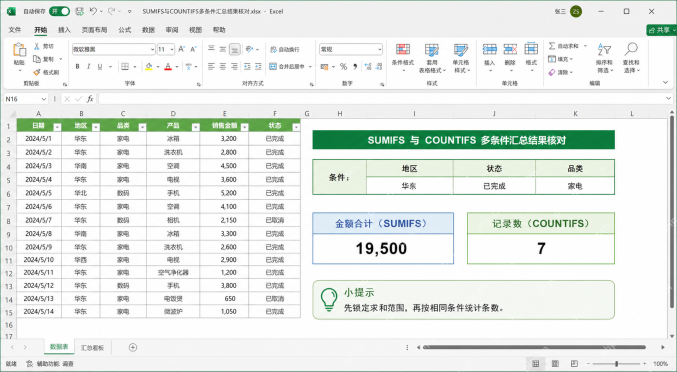Open the 品类 column filter dropdown
Viewport: 677px width, 372px height.
142,127
